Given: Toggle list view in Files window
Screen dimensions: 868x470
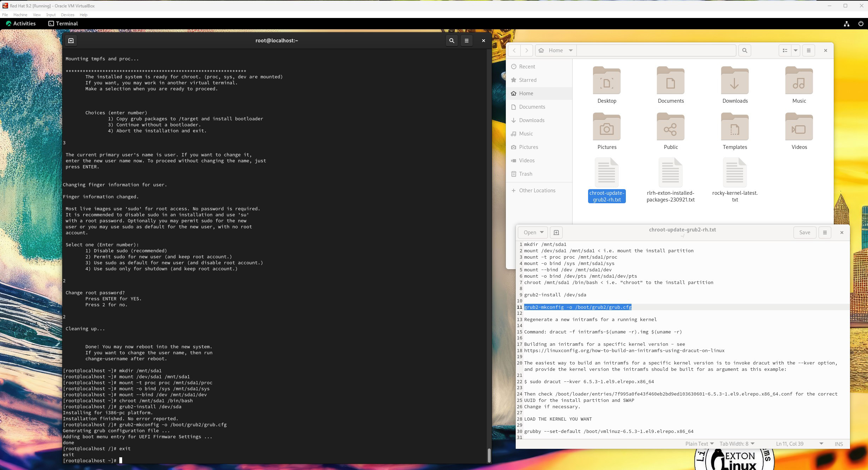Looking at the screenshot, I should [x=785, y=50].
